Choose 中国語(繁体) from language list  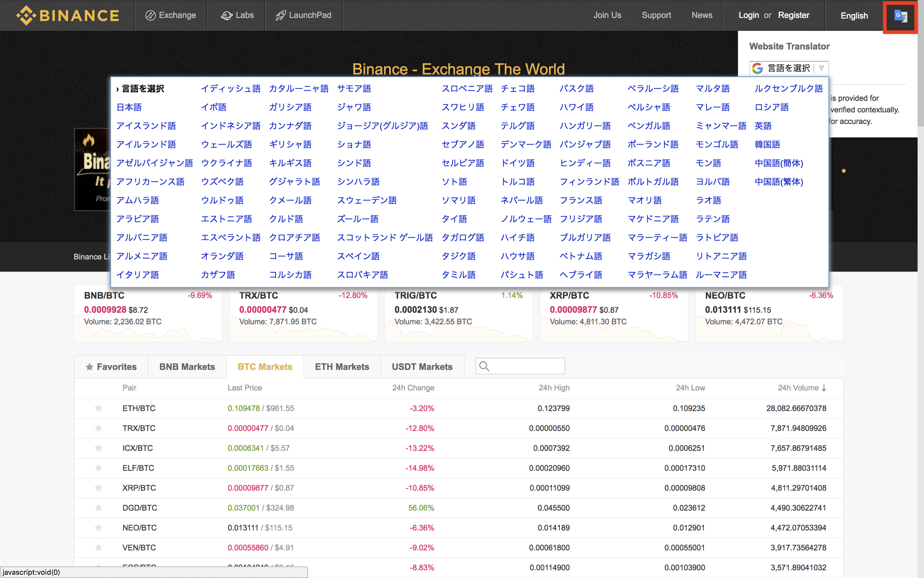click(779, 182)
